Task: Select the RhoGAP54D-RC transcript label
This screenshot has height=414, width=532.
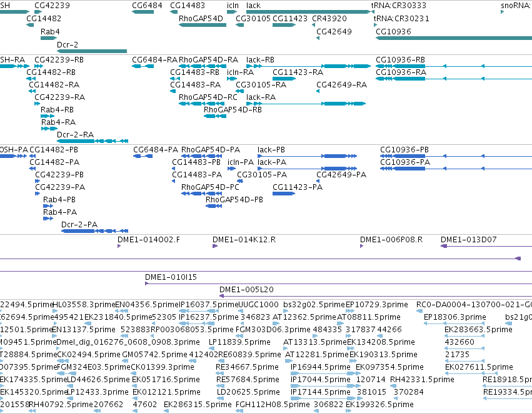Action: 208,97
